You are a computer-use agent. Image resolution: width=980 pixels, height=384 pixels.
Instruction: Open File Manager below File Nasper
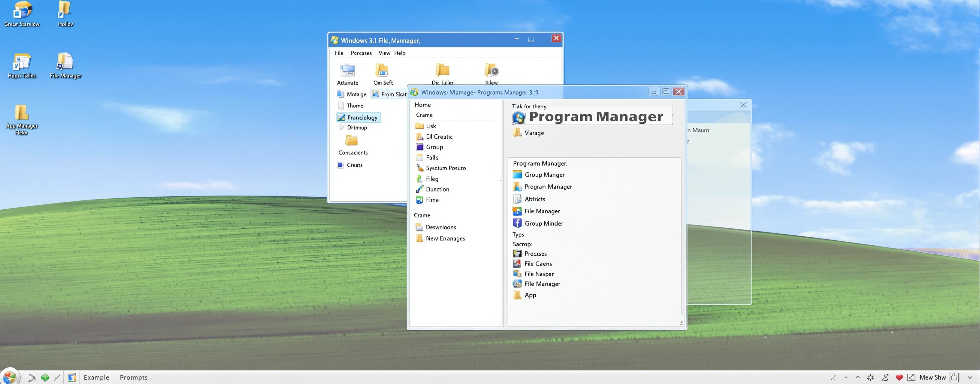pyautogui.click(x=536, y=283)
